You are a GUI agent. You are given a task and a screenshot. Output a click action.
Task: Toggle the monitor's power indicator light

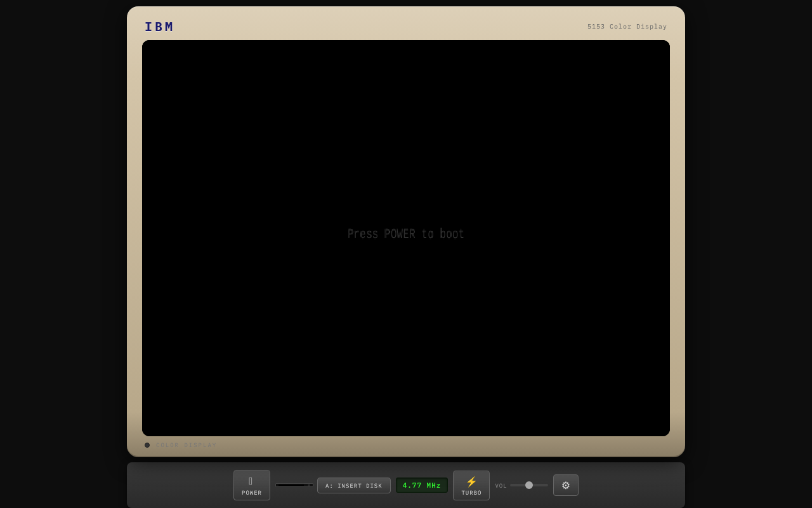click(147, 444)
